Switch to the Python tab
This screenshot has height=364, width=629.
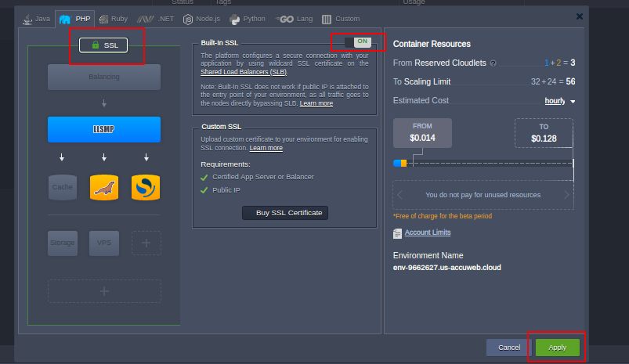[x=248, y=18]
